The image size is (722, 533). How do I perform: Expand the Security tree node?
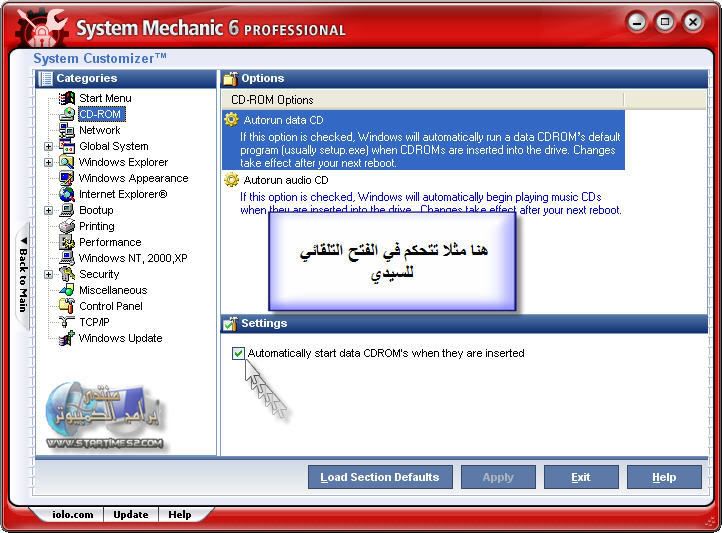pos(48,274)
